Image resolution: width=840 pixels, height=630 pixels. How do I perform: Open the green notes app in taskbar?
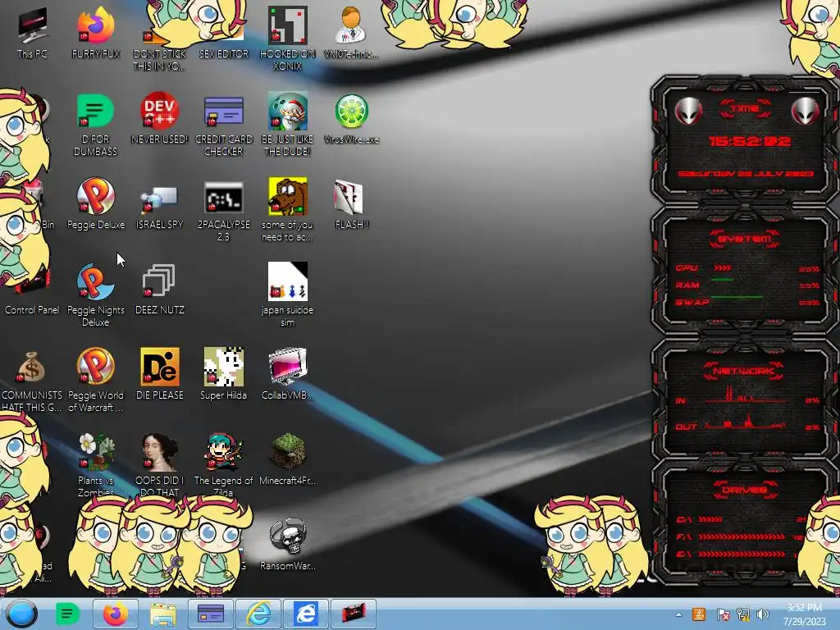pos(67,614)
